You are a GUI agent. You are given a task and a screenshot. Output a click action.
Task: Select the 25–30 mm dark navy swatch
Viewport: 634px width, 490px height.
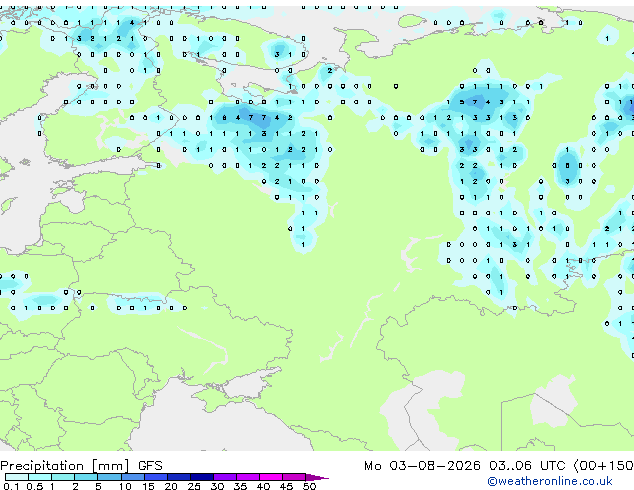[x=202, y=477]
